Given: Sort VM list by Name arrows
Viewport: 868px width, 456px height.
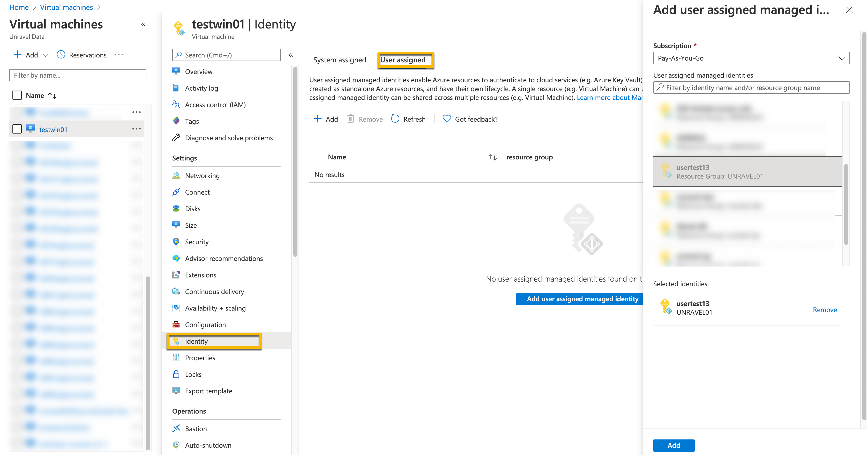Looking at the screenshot, I should [52, 95].
